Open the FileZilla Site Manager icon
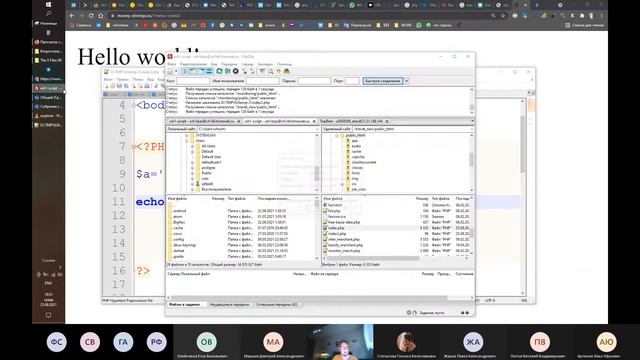The width and height of the screenshot is (640, 360). pos(170,71)
